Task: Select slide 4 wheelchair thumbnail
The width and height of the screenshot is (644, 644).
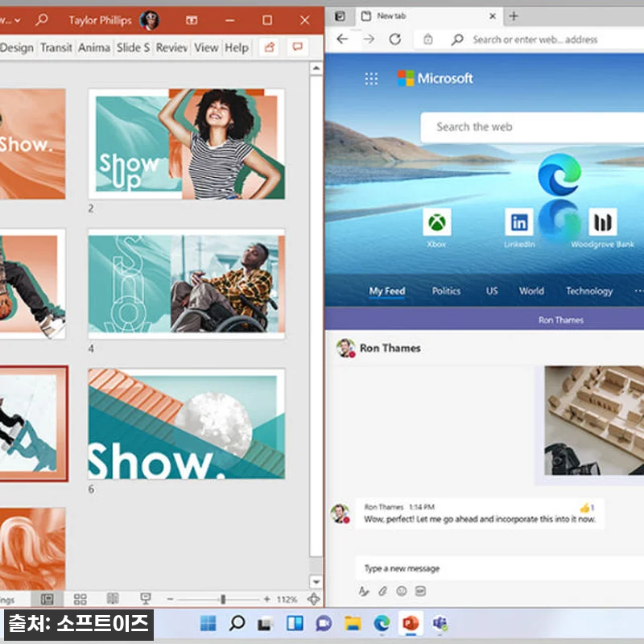Action: 187,284
